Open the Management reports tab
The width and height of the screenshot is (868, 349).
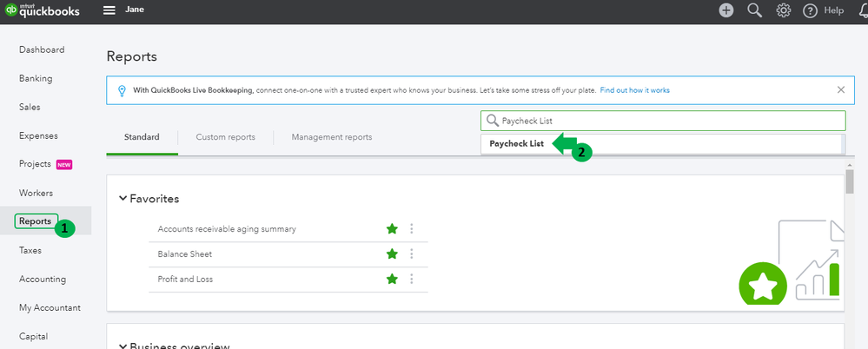tap(331, 137)
